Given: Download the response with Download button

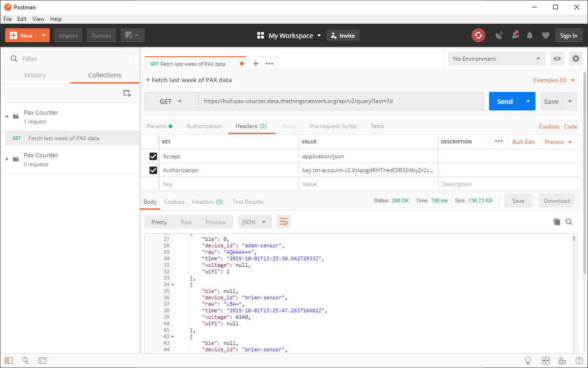Looking at the screenshot, I should [557, 200].
